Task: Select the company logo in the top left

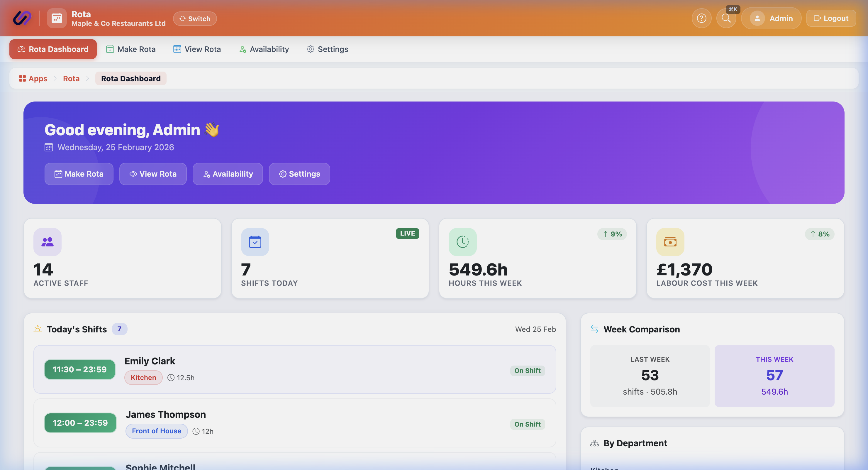Action: [x=22, y=18]
